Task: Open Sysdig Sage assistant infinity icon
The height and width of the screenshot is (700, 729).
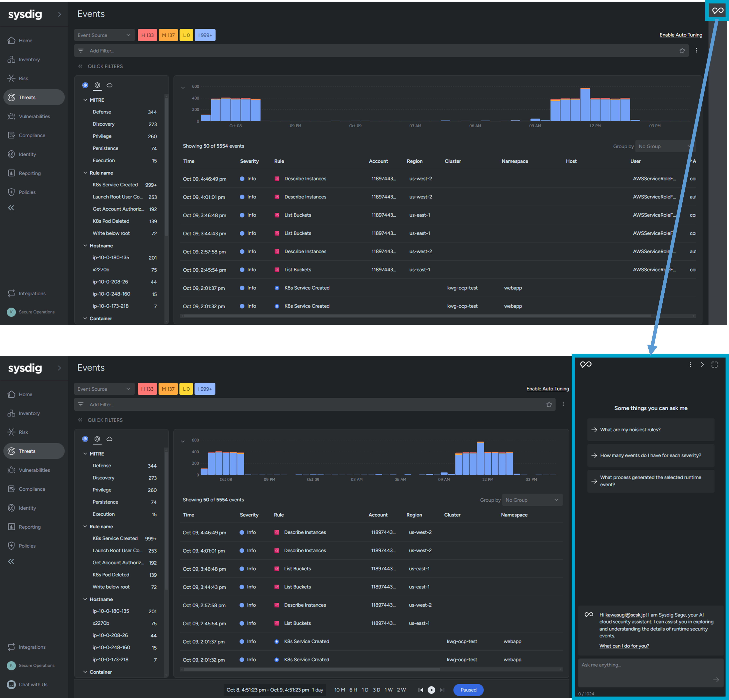Action: [717, 10]
